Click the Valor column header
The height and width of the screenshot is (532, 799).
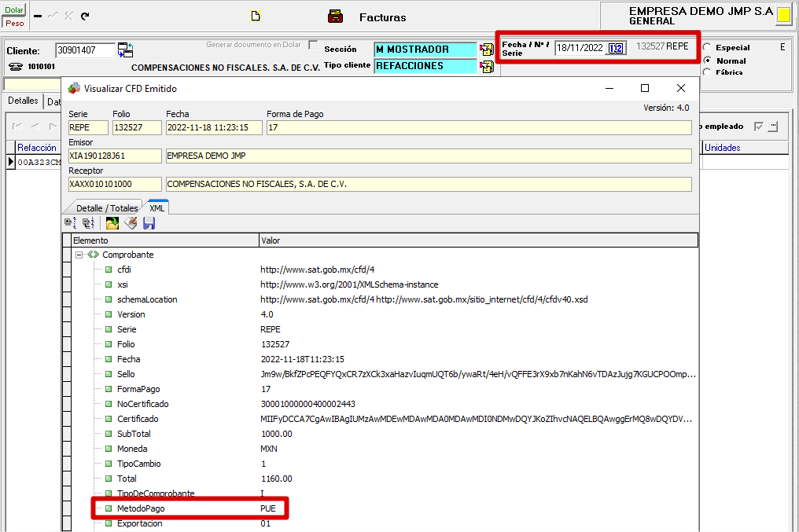[x=478, y=240]
